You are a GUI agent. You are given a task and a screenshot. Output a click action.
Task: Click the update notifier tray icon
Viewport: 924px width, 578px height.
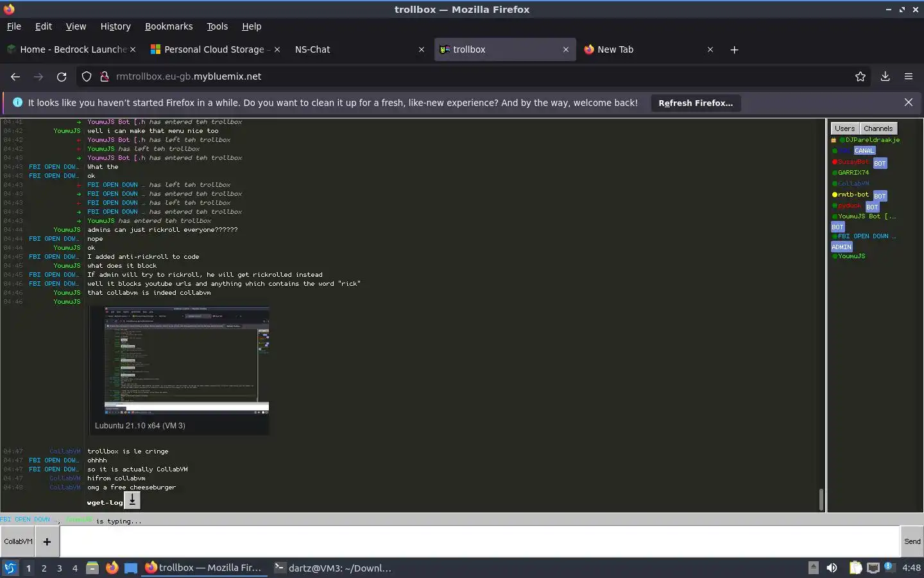(x=889, y=566)
